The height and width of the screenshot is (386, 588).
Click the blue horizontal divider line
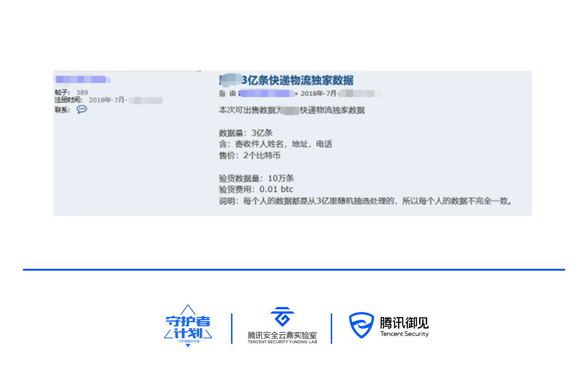[x=294, y=270]
